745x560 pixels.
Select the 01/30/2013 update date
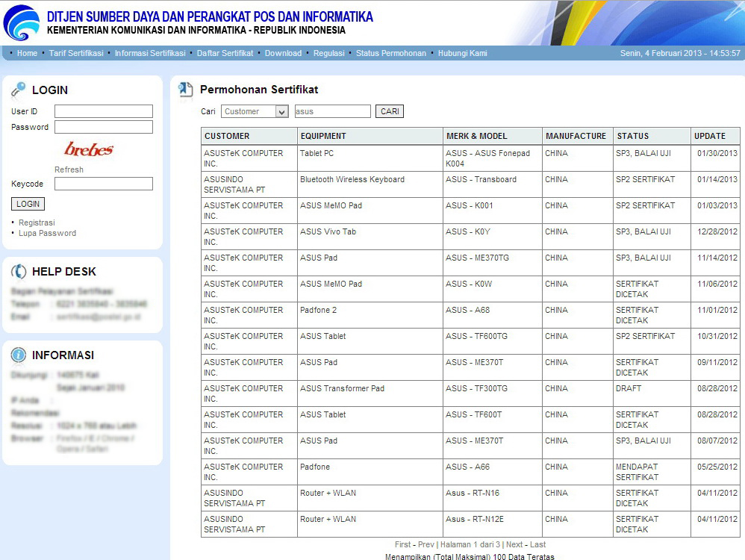point(715,158)
